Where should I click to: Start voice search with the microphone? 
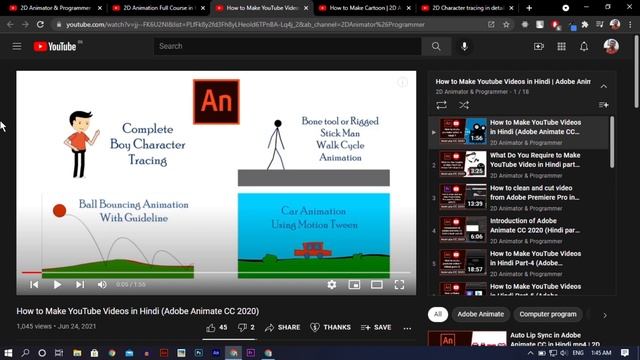pos(464,46)
